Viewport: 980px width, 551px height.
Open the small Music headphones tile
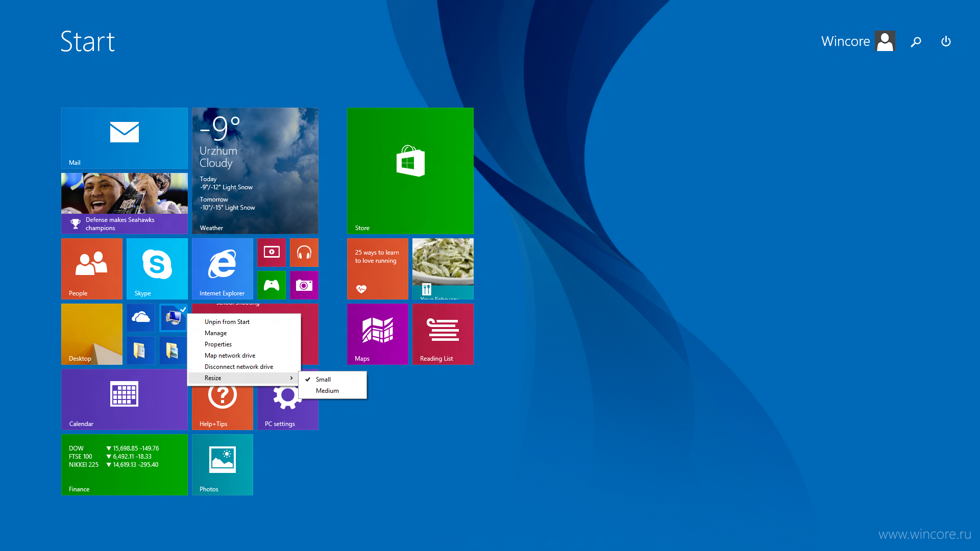(304, 253)
